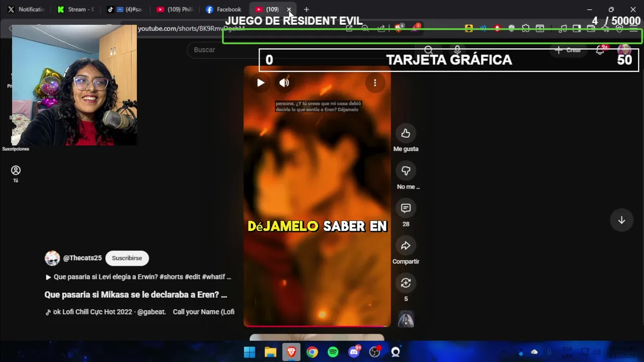
Task: Play the paused Short video
Action: (x=261, y=83)
